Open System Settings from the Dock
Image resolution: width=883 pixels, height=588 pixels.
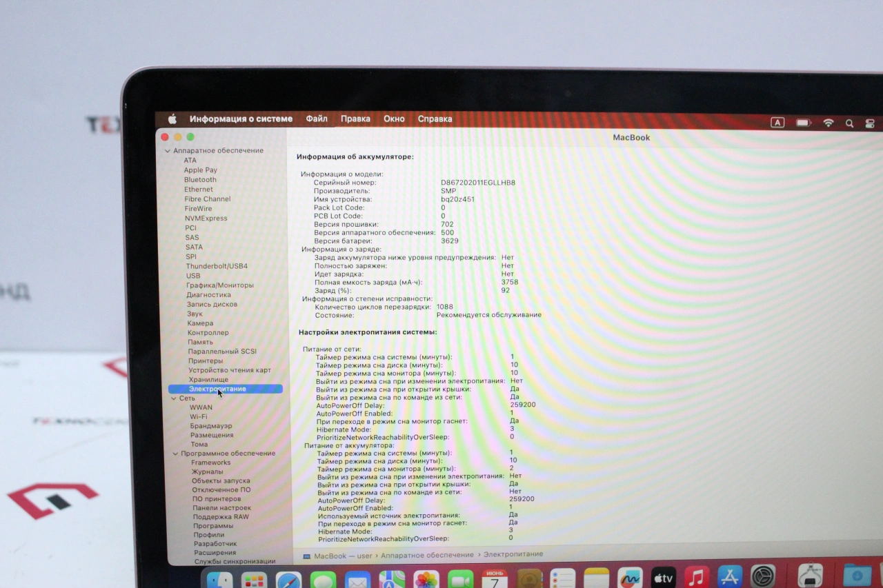click(x=764, y=576)
